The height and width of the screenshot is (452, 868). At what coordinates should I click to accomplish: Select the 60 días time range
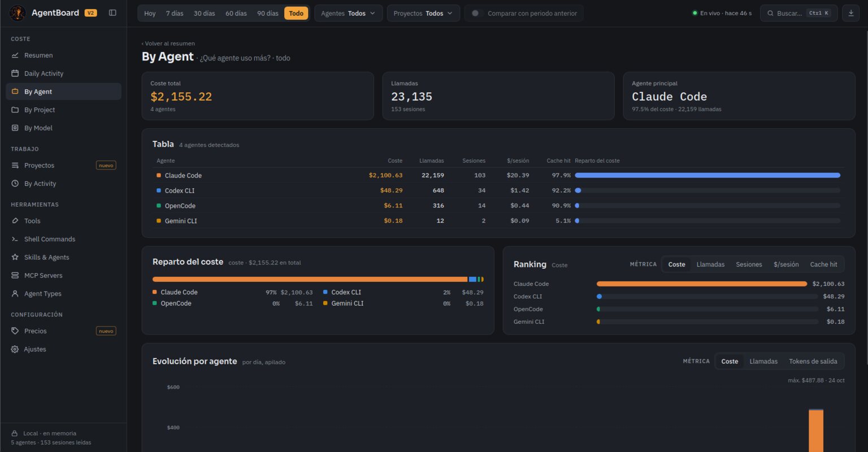[236, 13]
